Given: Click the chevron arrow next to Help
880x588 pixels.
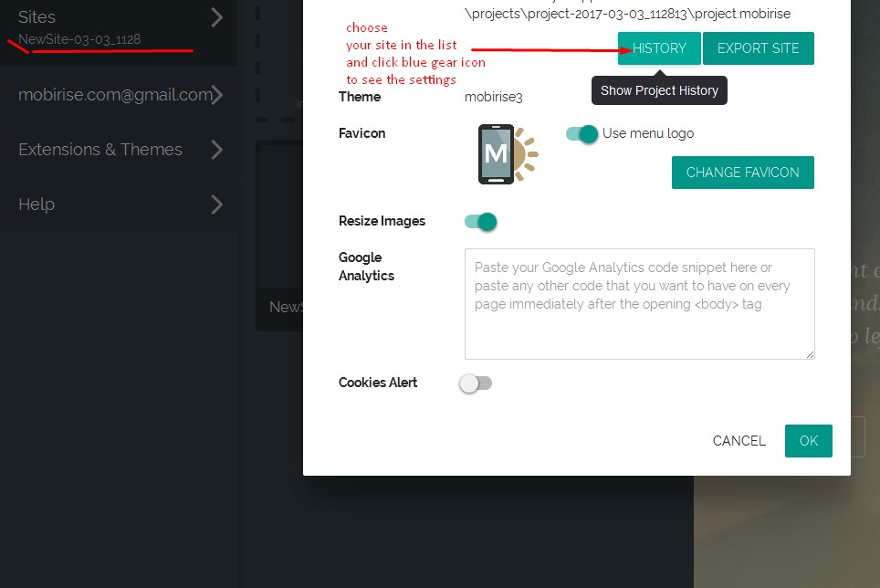Looking at the screenshot, I should [x=216, y=204].
